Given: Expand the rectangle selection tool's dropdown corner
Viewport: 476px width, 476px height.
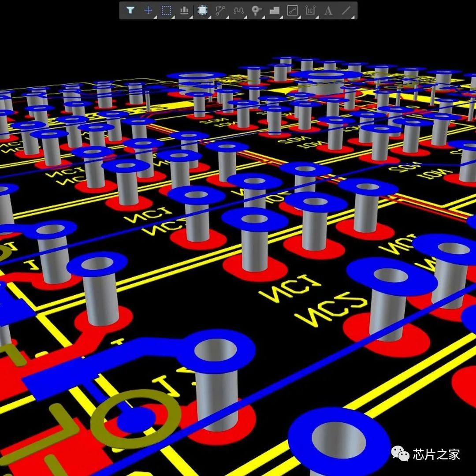Looking at the screenshot, I should [x=173, y=17].
